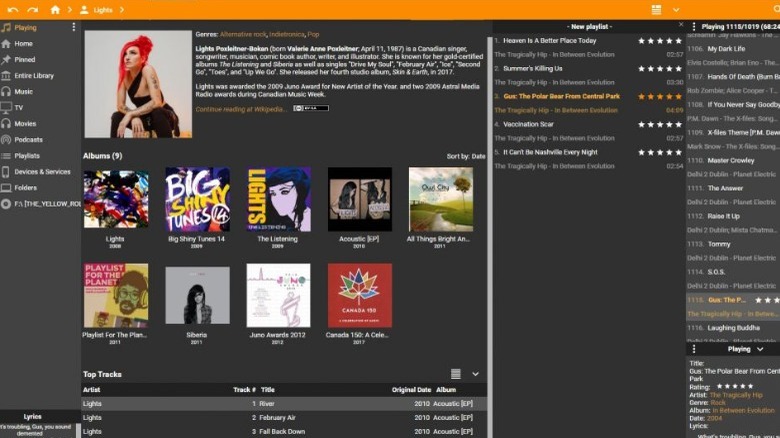This screenshot has height=438, width=780.
Task: Click the Top Tracks list view icon
Action: pyautogui.click(x=456, y=374)
